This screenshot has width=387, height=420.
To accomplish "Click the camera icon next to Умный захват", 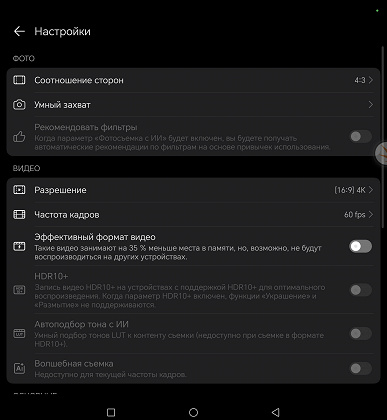I will [x=19, y=105].
